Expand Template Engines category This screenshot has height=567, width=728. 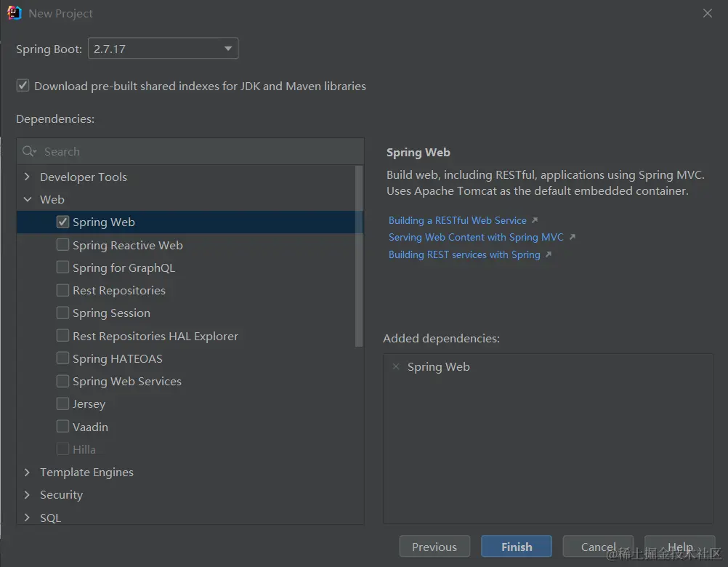pyautogui.click(x=27, y=472)
